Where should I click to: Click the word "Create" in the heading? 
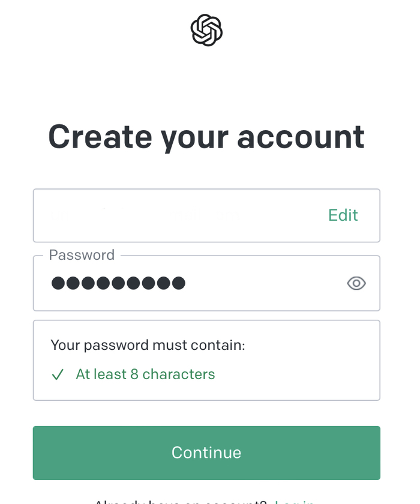tap(100, 137)
